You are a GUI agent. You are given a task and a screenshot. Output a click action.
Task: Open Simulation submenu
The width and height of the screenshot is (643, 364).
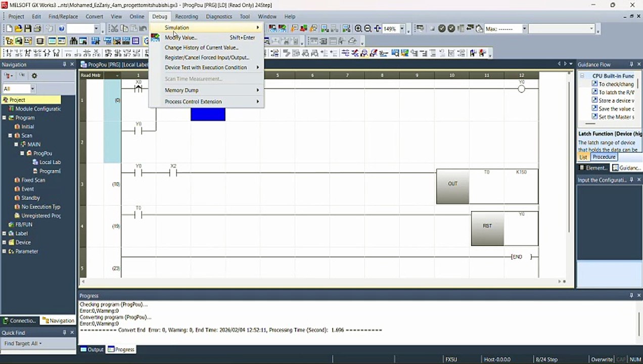(x=206, y=27)
